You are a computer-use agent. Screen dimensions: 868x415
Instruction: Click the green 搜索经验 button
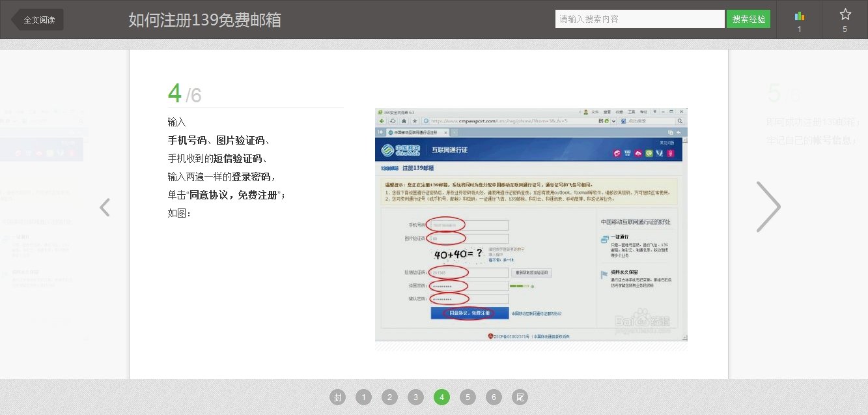pos(748,19)
